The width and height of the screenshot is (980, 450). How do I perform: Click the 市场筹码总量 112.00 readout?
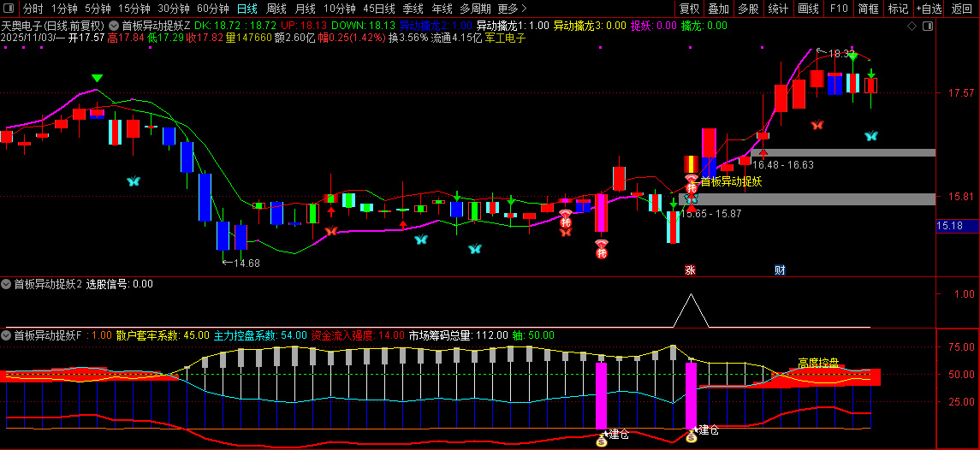point(458,335)
